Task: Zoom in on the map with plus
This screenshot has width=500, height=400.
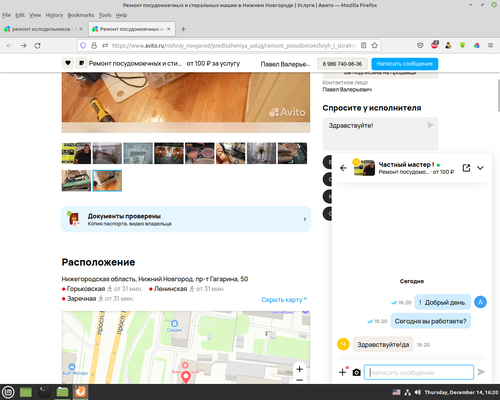Action: pyautogui.click(x=299, y=369)
